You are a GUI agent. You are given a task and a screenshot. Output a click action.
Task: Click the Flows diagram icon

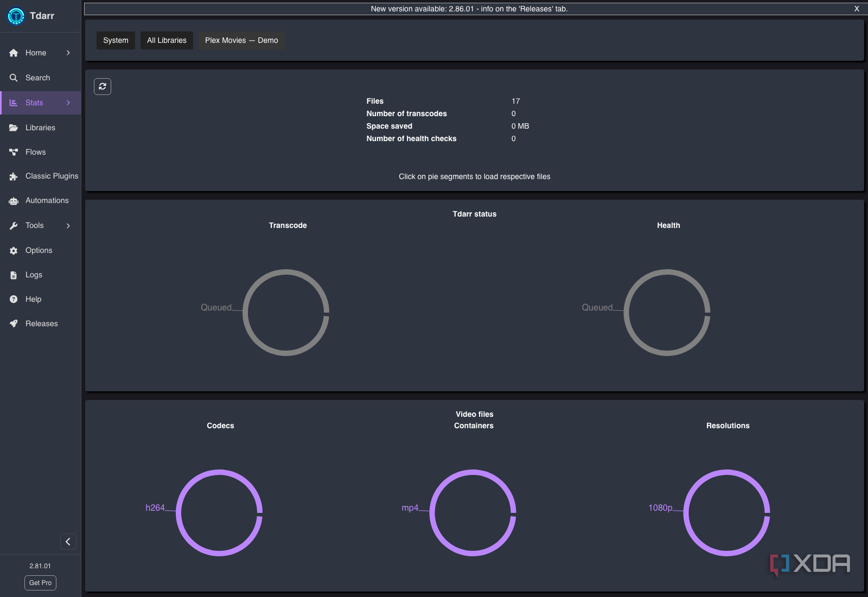point(14,153)
